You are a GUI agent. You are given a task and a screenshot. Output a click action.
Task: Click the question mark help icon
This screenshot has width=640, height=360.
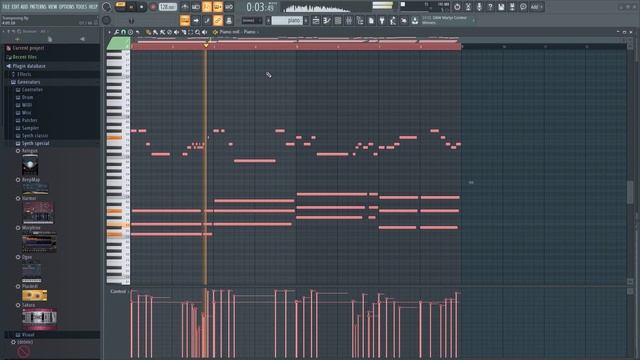[x=490, y=7]
